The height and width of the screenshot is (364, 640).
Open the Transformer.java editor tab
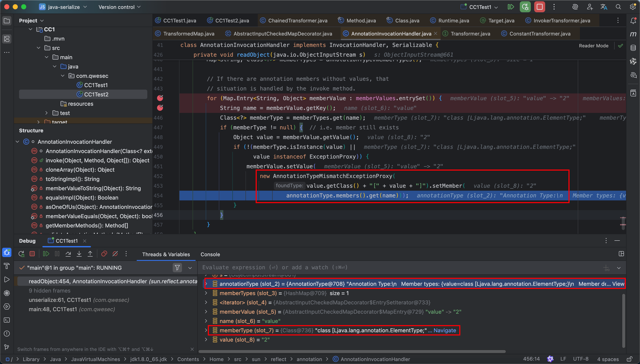tap(470, 34)
